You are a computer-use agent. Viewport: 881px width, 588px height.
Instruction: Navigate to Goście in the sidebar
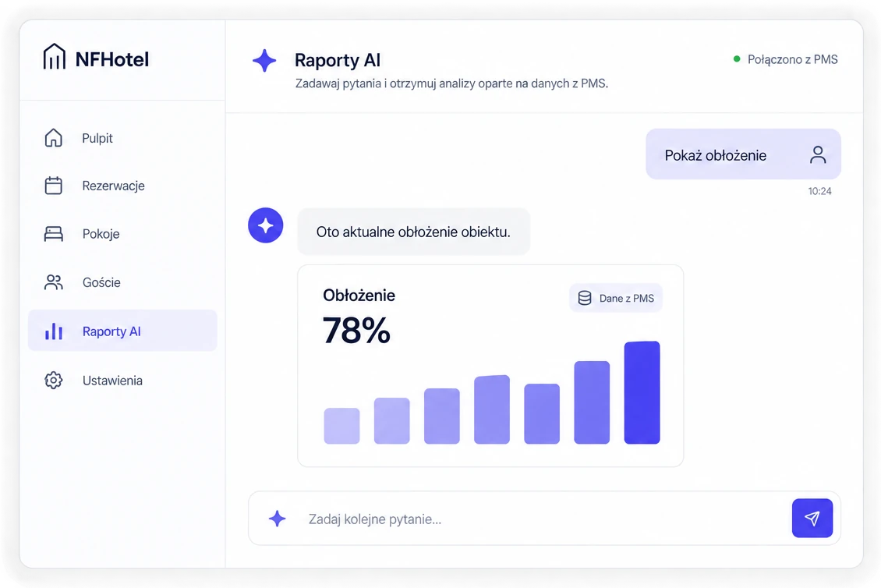[x=122, y=282]
